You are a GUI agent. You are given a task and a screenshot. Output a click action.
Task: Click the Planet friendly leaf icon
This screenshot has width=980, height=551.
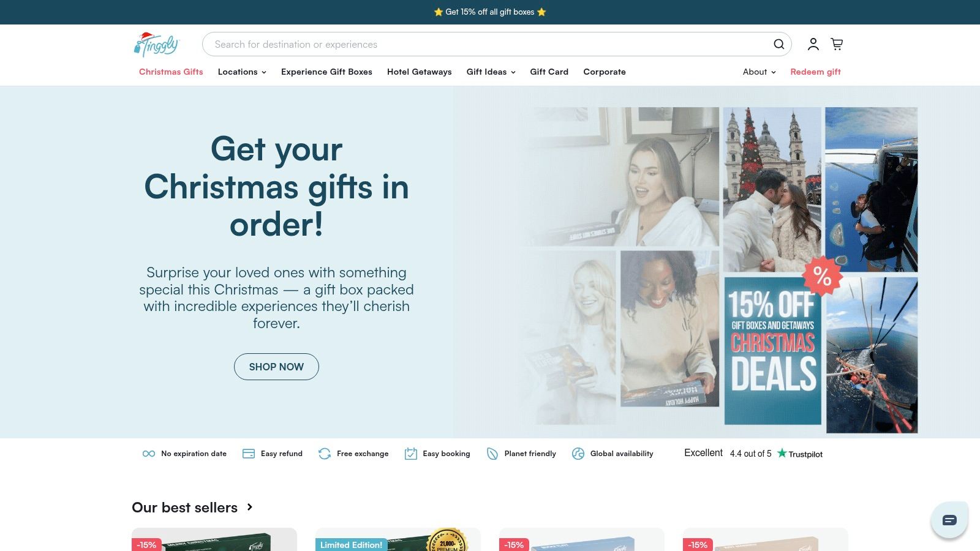[x=492, y=454]
